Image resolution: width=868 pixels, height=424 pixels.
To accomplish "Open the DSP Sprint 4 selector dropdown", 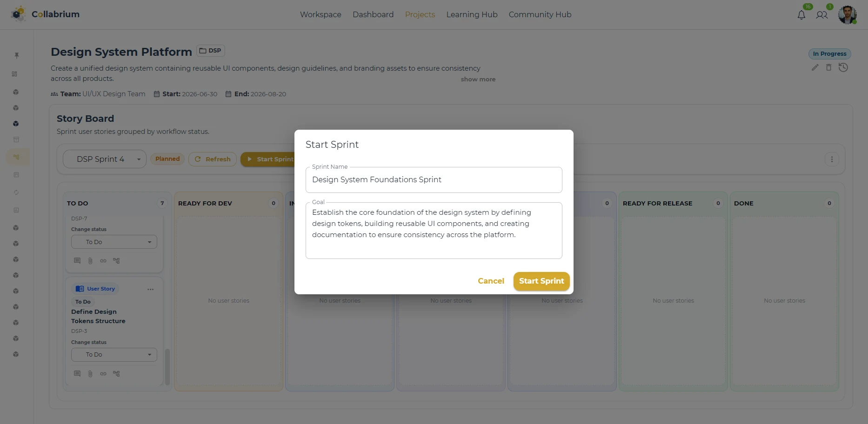I will 105,159.
